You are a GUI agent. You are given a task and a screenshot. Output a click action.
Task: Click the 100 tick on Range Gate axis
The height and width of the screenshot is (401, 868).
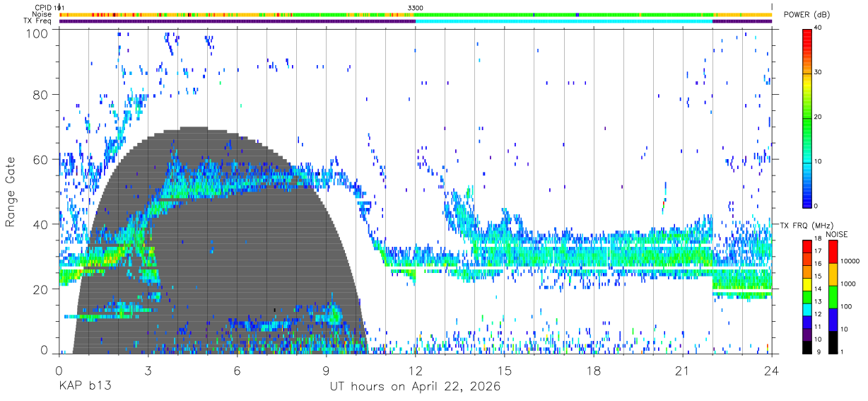coord(39,32)
